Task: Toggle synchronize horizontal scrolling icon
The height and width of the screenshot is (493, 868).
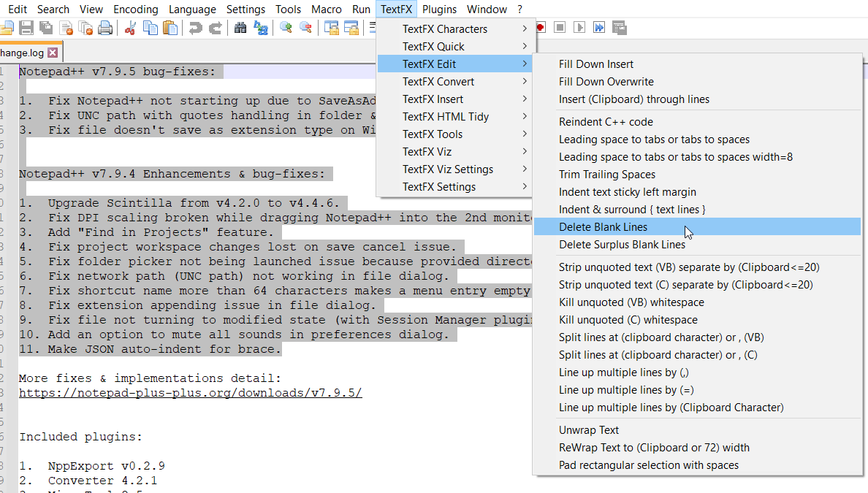Action: point(351,28)
